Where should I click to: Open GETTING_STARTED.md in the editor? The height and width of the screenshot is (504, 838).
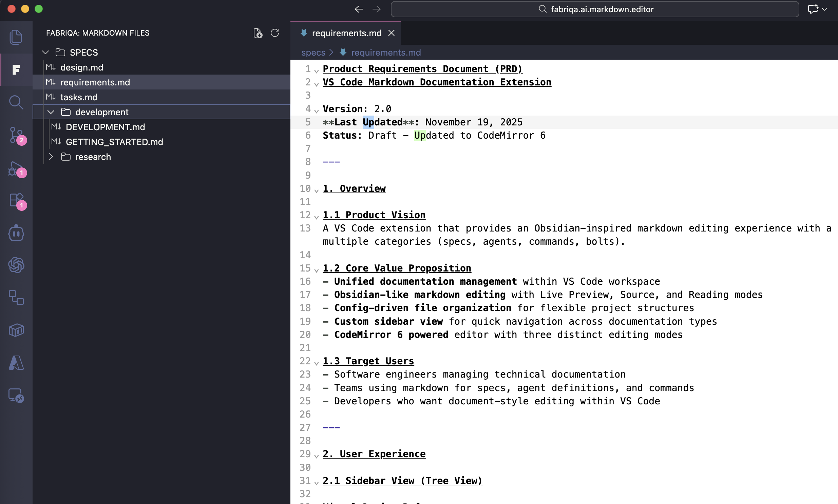tap(114, 142)
